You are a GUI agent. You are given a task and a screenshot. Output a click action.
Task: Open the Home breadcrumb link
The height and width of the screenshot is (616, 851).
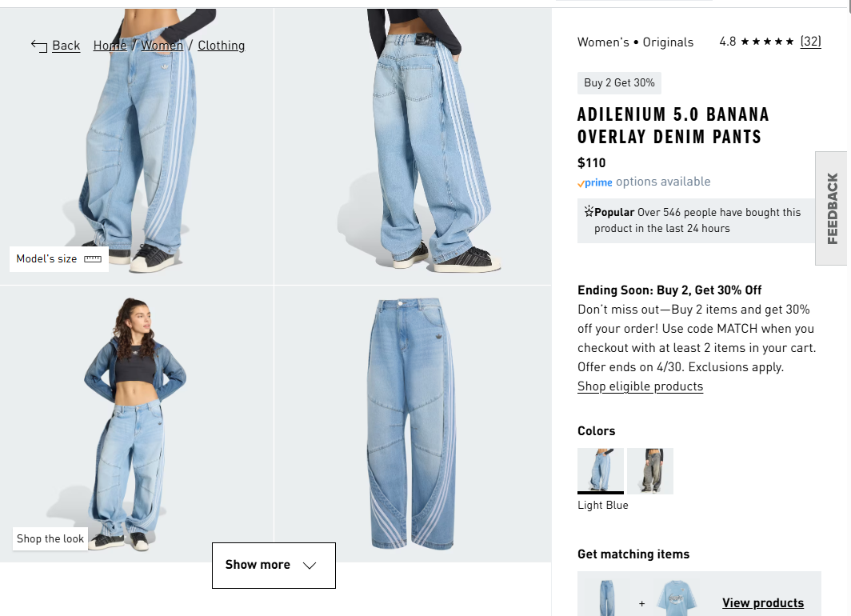pyautogui.click(x=110, y=46)
